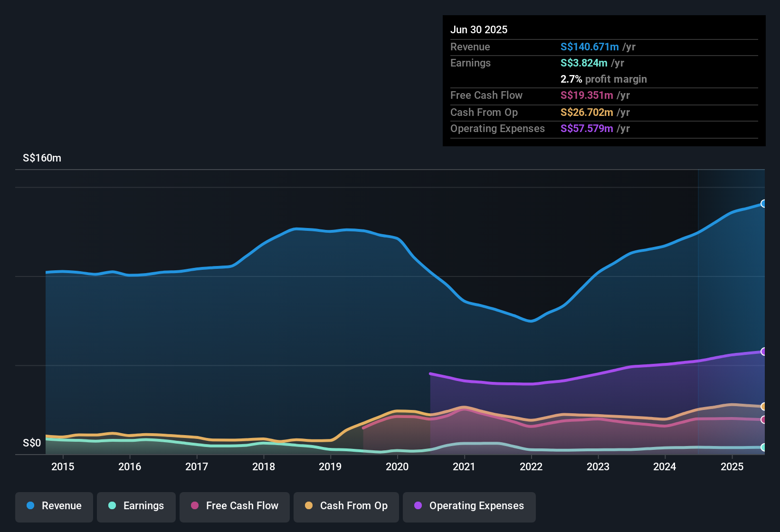Click the purple Operating Expenses legend dot

point(418,505)
